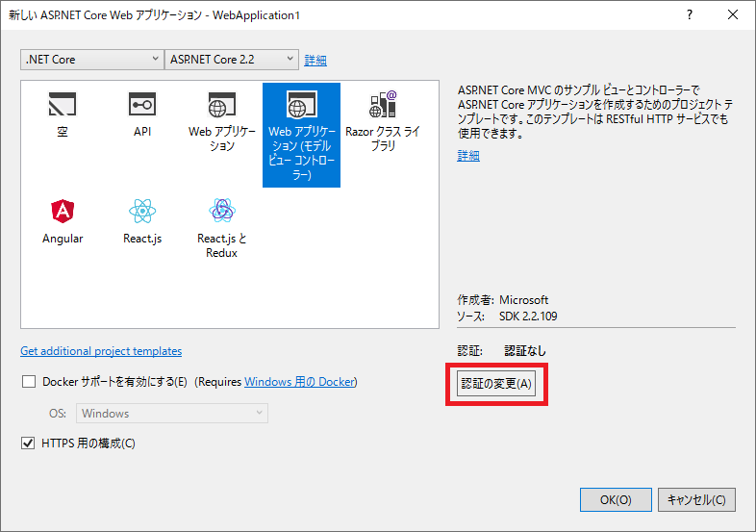
Task: Click the キャンセル(C) button
Action: point(696,499)
